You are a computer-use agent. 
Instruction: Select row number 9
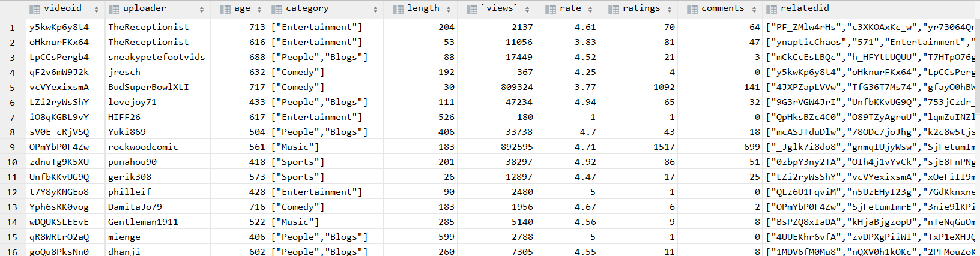(12, 147)
